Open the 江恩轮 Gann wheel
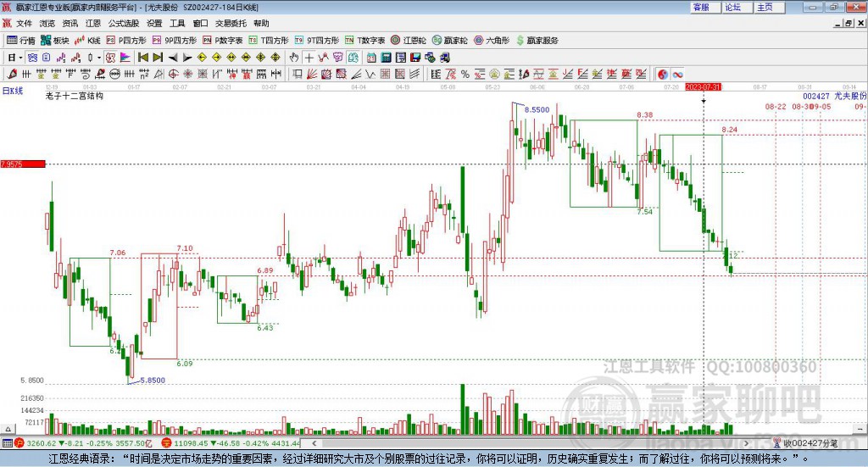868x467 pixels. 409,41
